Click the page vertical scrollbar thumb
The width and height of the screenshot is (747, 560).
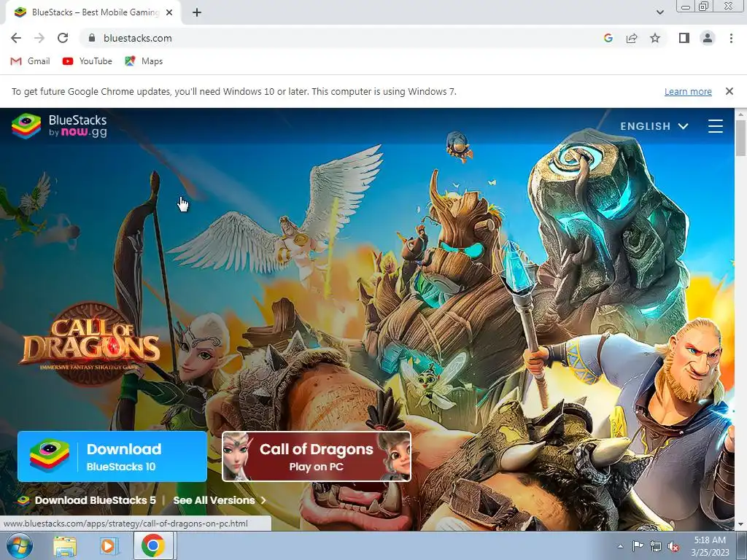coord(741,138)
